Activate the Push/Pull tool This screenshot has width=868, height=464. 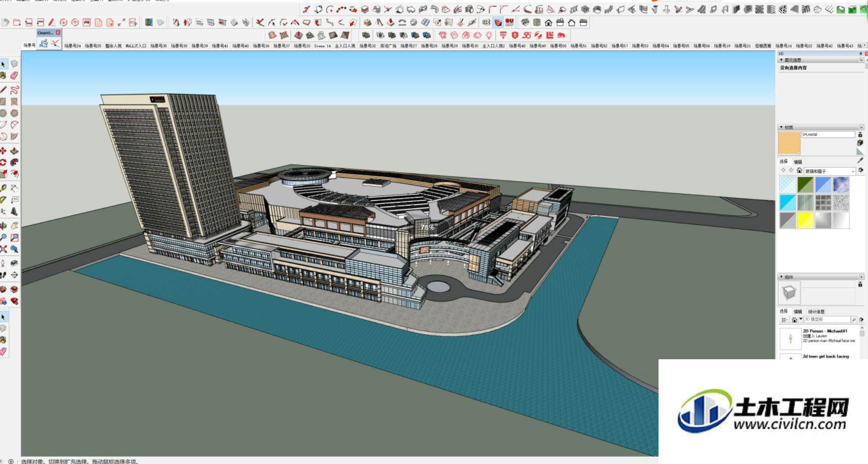[14, 151]
